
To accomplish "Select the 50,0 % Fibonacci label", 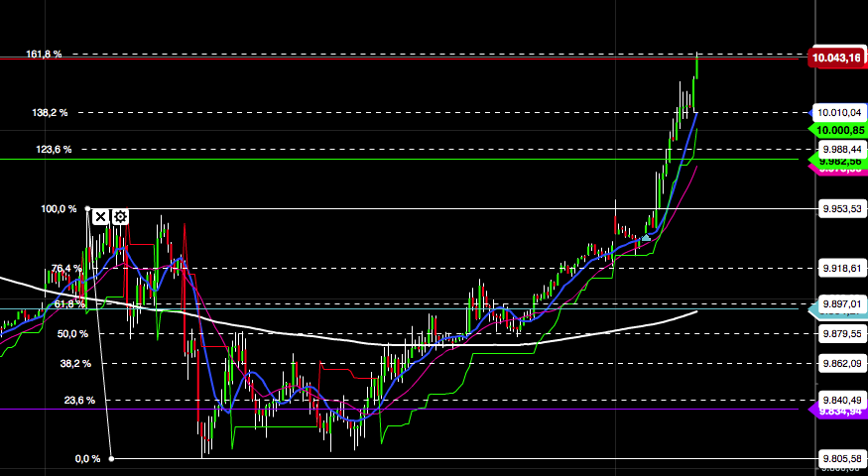I will tap(72, 334).
